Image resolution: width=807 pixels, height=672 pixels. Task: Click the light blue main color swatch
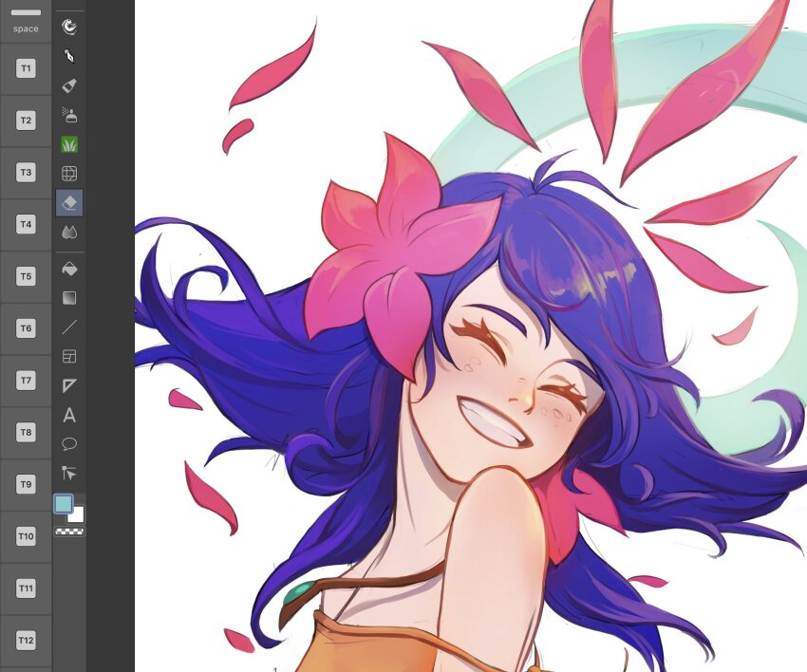(64, 504)
